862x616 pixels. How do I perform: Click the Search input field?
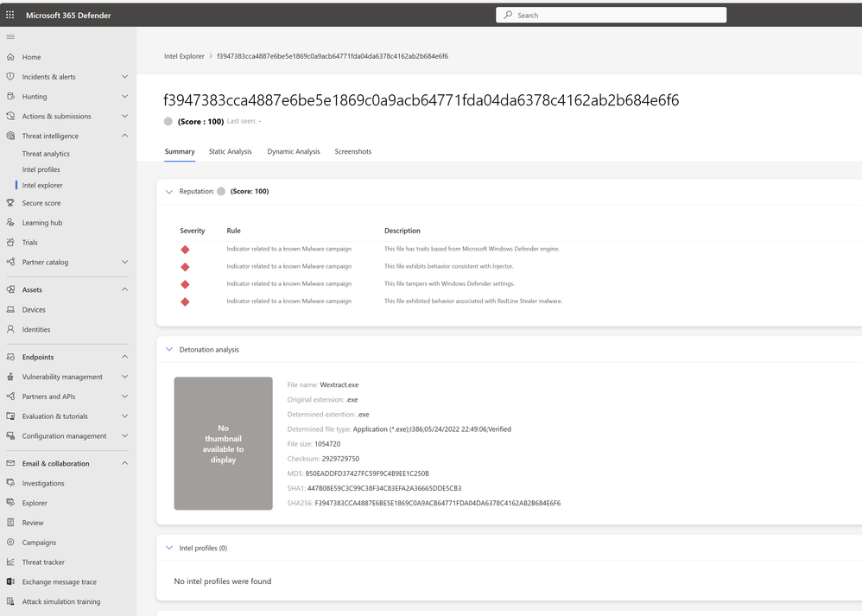coord(611,15)
